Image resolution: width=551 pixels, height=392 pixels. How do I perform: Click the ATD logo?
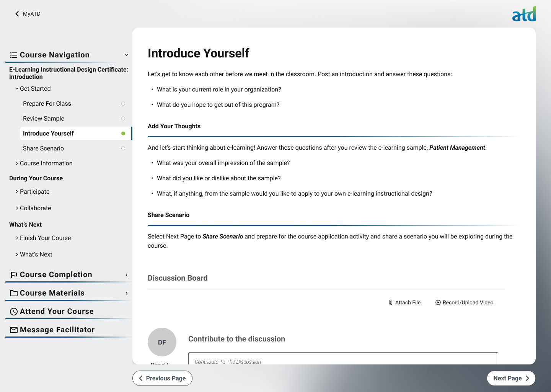click(524, 14)
